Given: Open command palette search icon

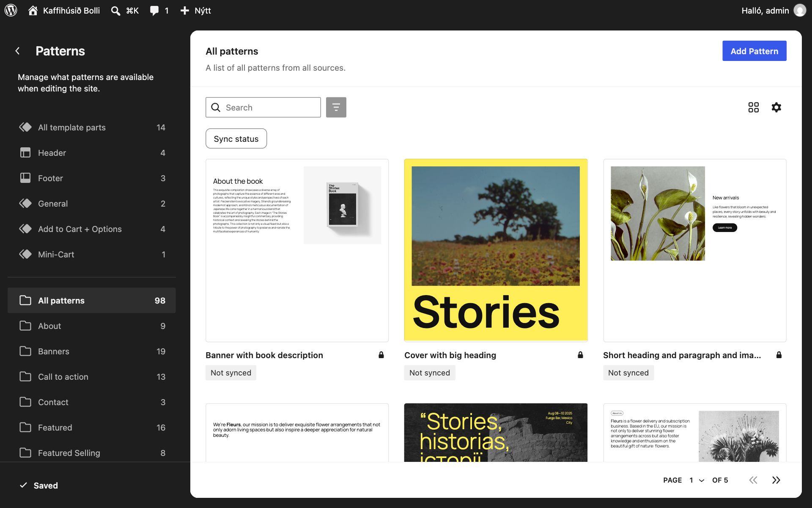Looking at the screenshot, I should coord(115,11).
